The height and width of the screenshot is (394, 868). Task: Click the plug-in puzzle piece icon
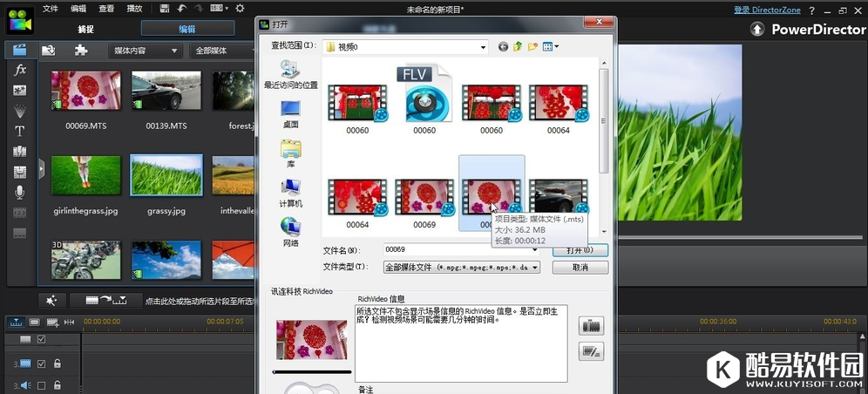click(x=80, y=51)
